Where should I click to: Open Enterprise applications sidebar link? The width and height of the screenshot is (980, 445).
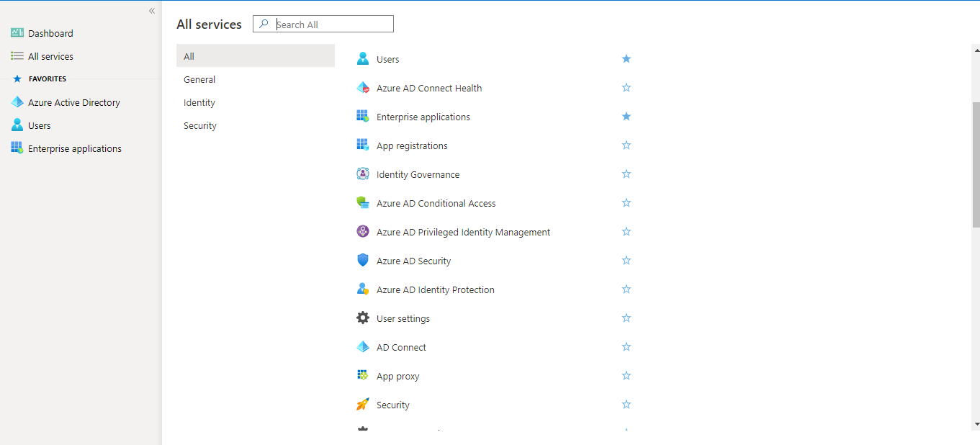tap(75, 148)
